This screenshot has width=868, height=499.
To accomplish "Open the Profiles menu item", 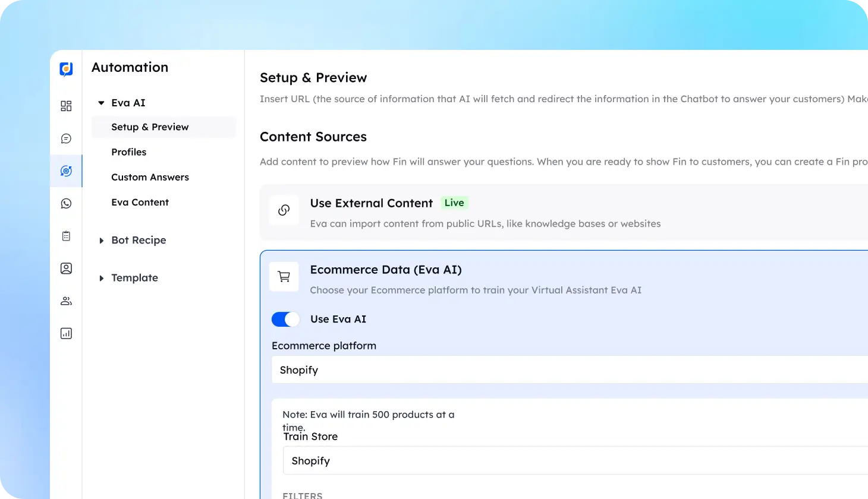I will pos(129,152).
